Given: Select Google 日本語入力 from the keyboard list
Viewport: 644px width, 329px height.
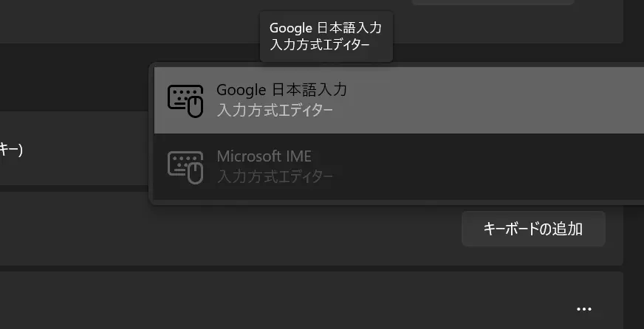Looking at the screenshot, I should pos(399,100).
